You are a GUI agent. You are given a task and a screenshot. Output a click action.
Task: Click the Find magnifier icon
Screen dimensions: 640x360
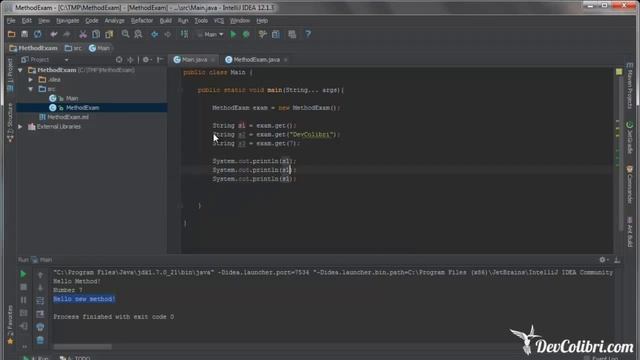point(125,34)
